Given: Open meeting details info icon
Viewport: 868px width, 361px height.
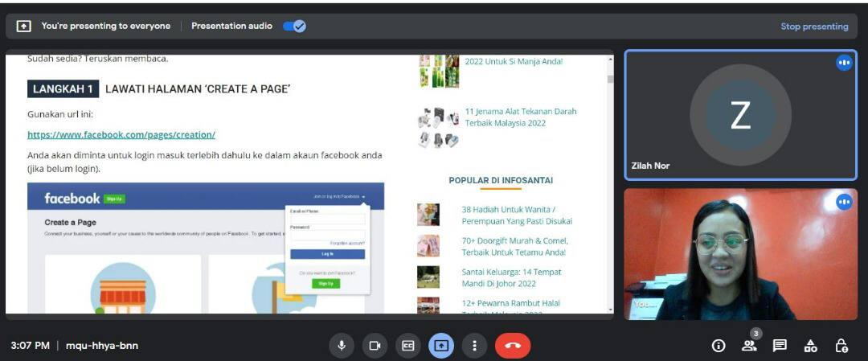Looking at the screenshot, I should point(719,346).
